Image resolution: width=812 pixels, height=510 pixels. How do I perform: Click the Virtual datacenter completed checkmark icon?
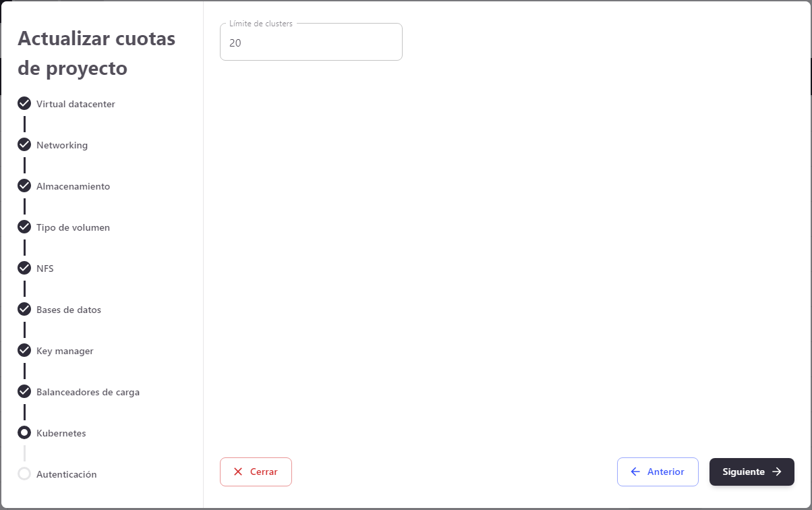[24, 103]
